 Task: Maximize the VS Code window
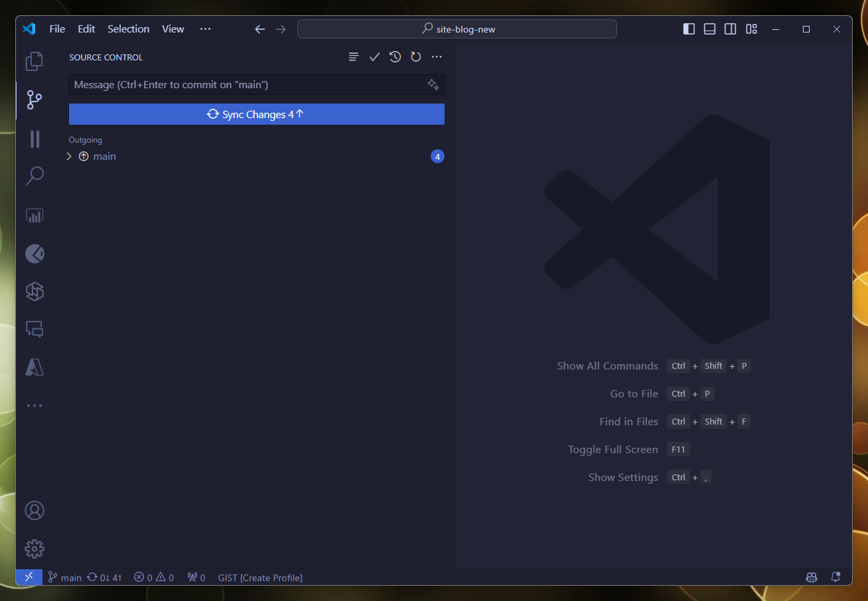(x=806, y=29)
